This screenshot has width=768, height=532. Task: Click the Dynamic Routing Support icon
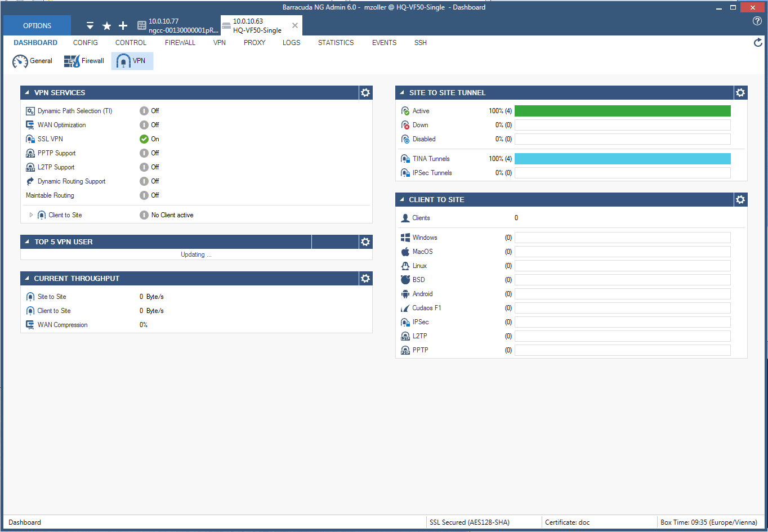pyautogui.click(x=30, y=181)
